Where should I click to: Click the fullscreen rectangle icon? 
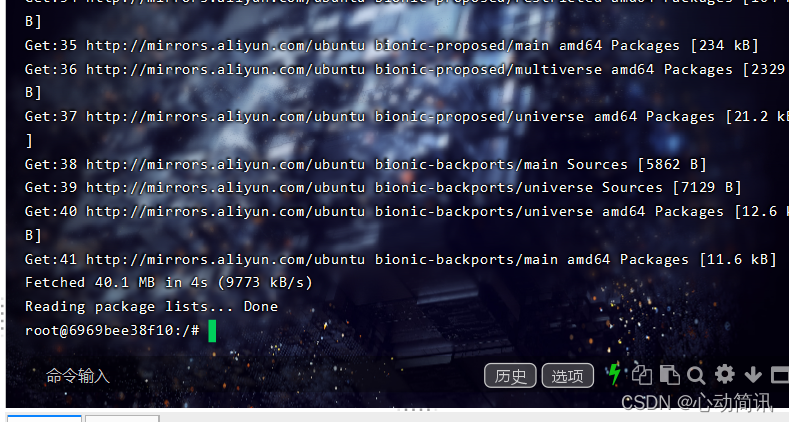coord(780,375)
